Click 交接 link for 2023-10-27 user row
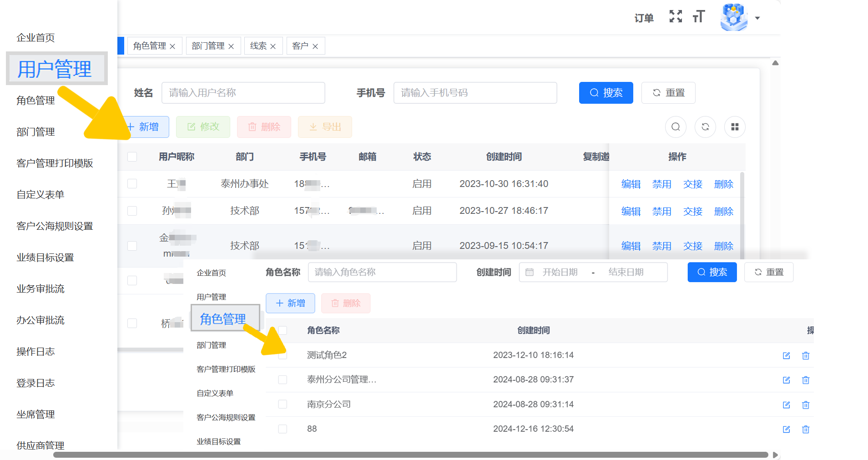Image resolution: width=868 pixels, height=460 pixels. pos(692,212)
